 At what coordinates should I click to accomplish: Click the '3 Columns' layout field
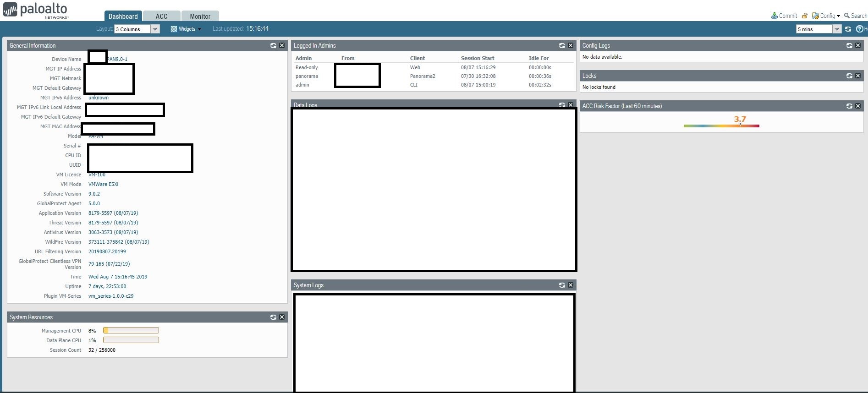pos(132,29)
